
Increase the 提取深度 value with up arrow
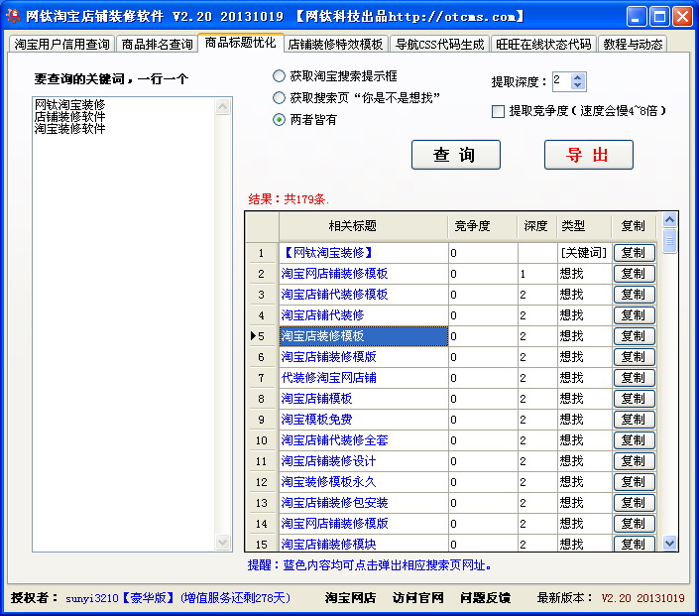(579, 76)
